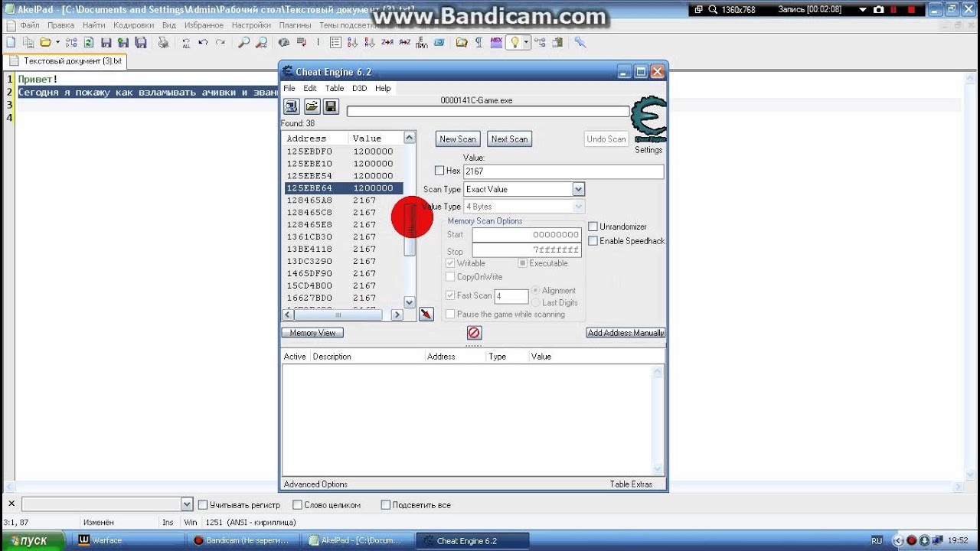
Task: Click the results list scroll-up arrow
Action: 409,138
